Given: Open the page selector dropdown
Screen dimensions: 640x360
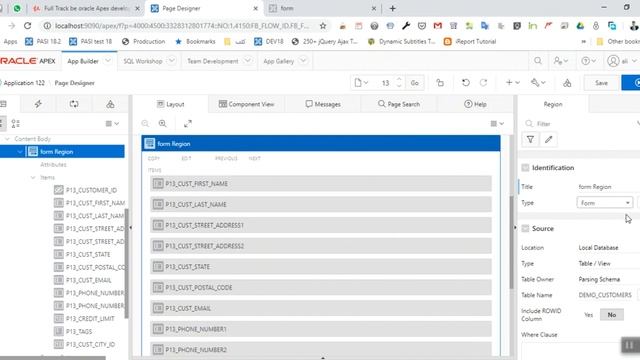Looking at the screenshot, I should tap(361, 83).
